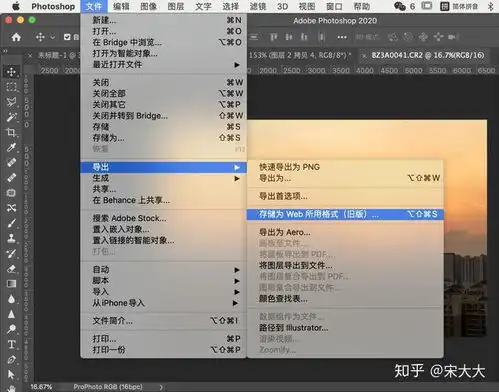Click the 3D slide mode icon
This screenshot has height=392, width=499.
(439, 37)
